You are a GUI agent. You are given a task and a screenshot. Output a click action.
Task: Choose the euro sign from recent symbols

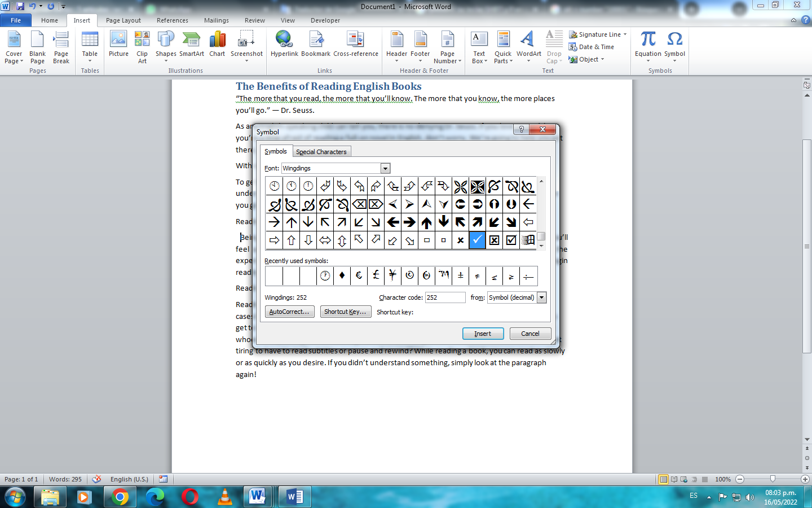pyautogui.click(x=359, y=275)
